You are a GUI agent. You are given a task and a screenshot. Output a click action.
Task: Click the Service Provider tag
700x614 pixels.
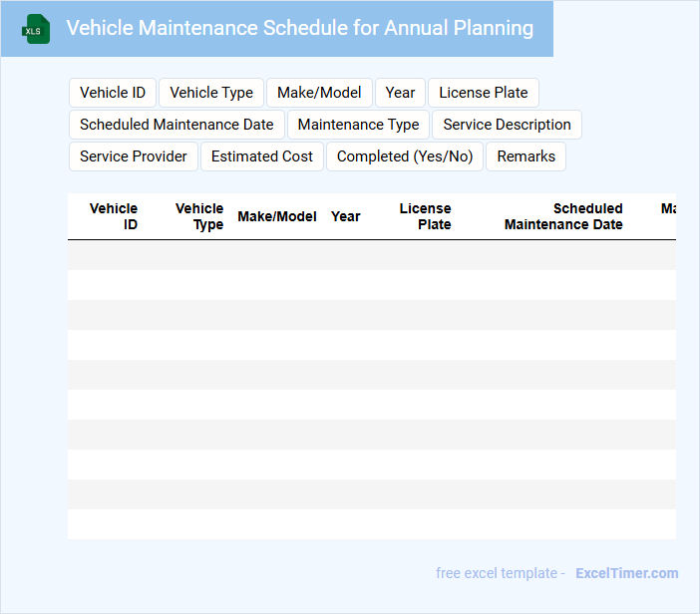(x=134, y=156)
